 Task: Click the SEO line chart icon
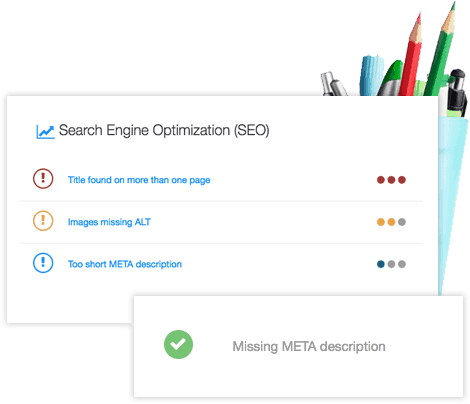(45, 132)
